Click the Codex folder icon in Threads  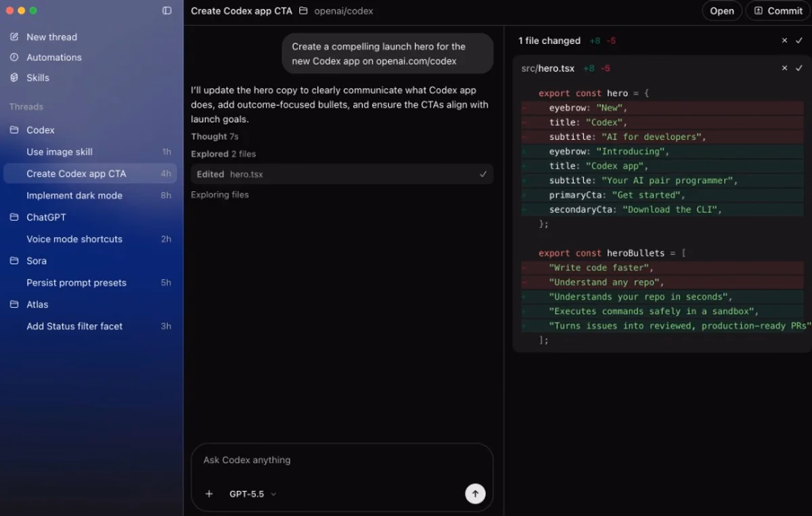pos(14,130)
